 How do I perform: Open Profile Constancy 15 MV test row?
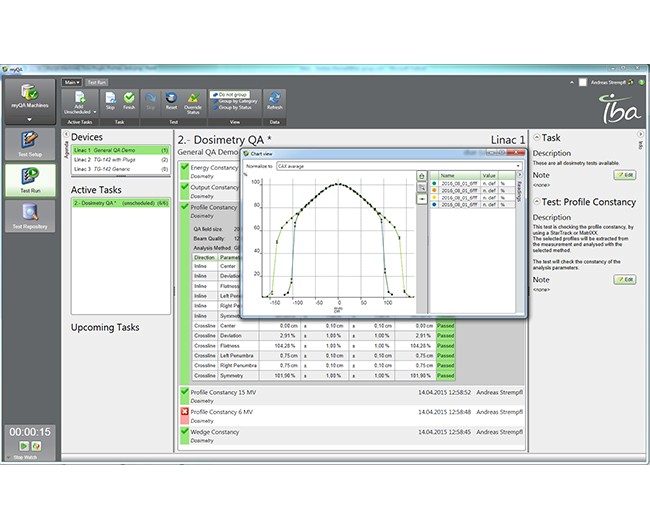tap(352, 396)
